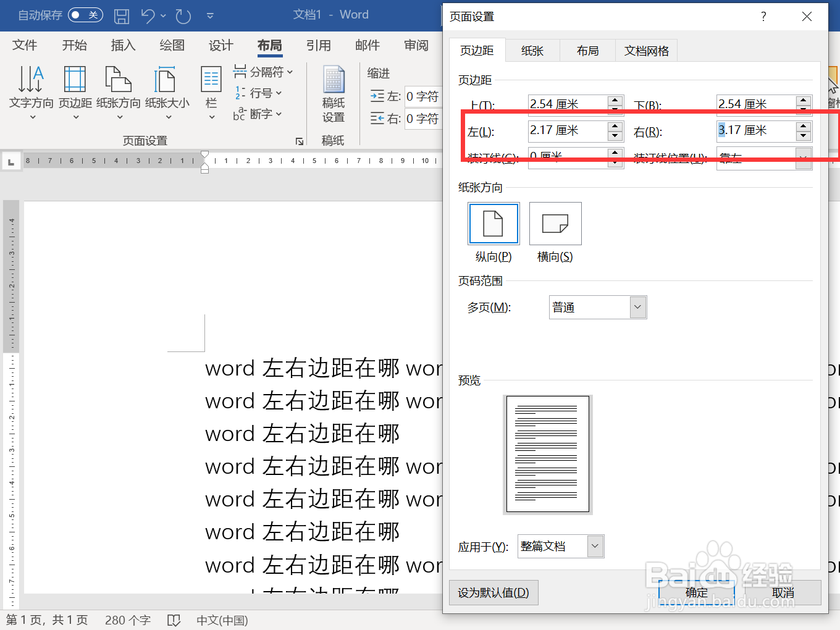Switch to the 插入 ribbon tab
840x630 pixels.
coord(123,45)
